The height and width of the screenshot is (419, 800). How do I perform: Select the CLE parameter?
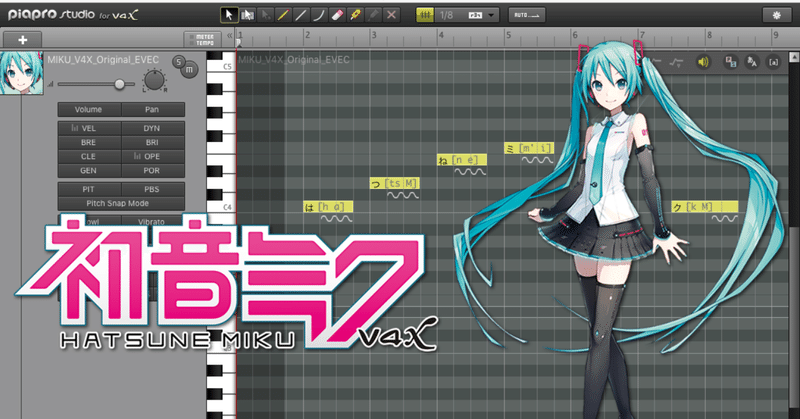(89, 156)
